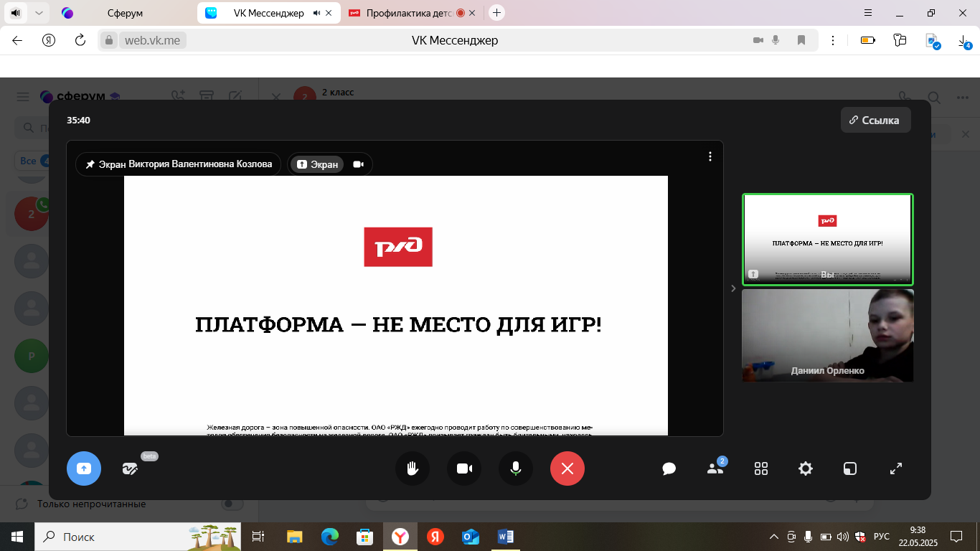Mute the microphone in the call
980x551 pixels.
coord(516,468)
